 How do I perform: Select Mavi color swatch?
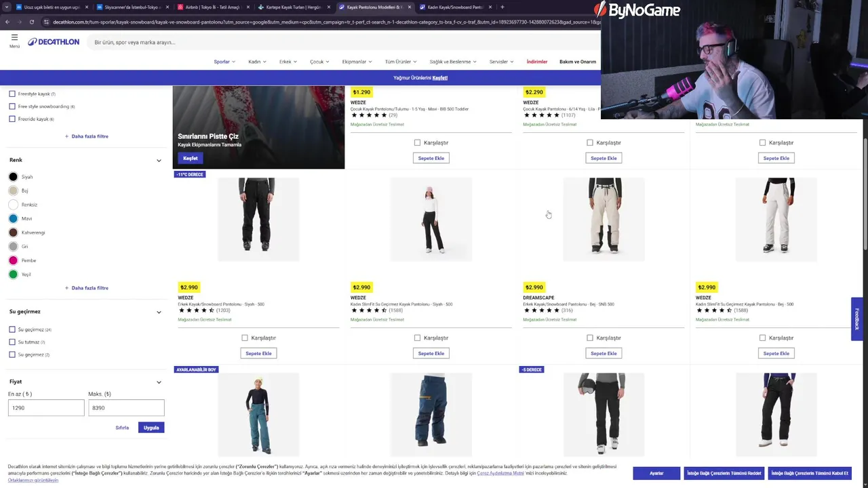click(13, 218)
